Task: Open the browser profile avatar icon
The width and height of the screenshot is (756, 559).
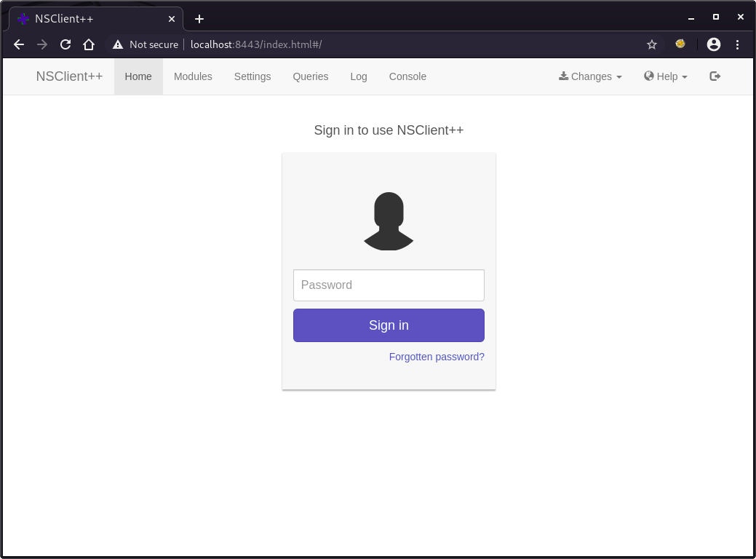Action: [x=714, y=44]
